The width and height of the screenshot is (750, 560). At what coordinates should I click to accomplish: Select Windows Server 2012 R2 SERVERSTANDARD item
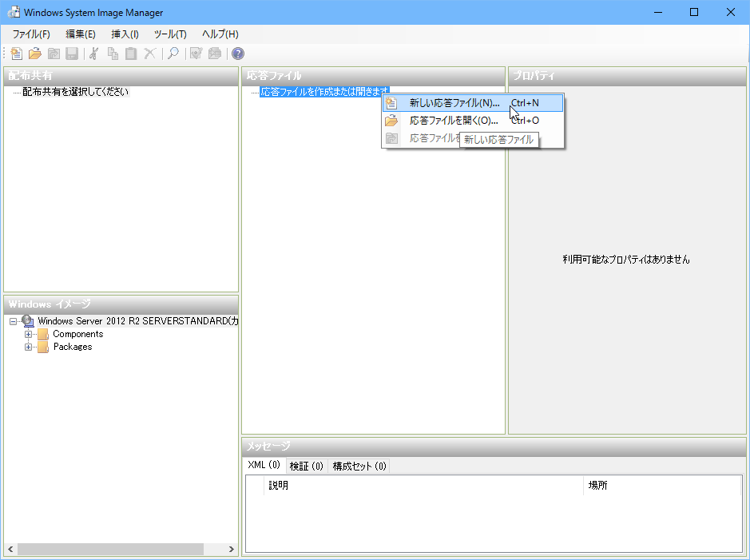tap(137, 321)
